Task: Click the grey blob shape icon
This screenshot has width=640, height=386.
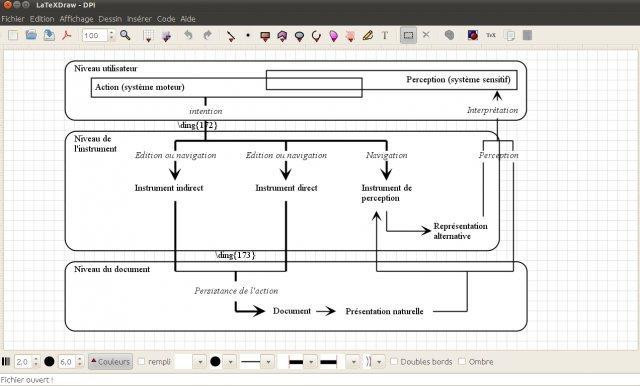Action: (x=449, y=35)
